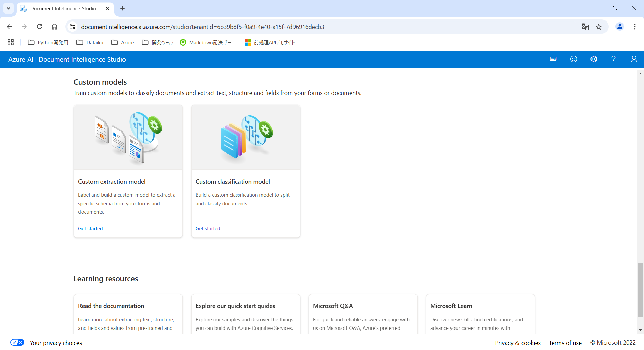
Task: Click the privacy choices toggle icon
Action: [17, 342]
